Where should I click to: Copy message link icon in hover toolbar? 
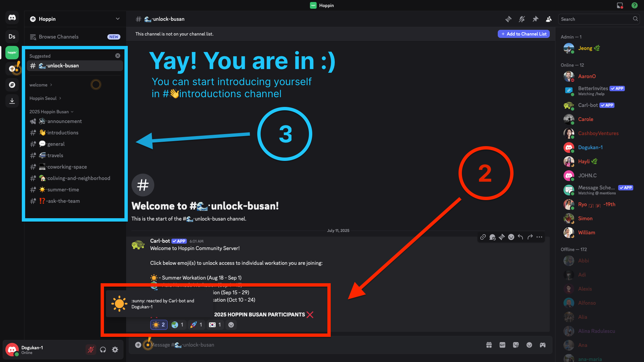[x=483, y=237]
